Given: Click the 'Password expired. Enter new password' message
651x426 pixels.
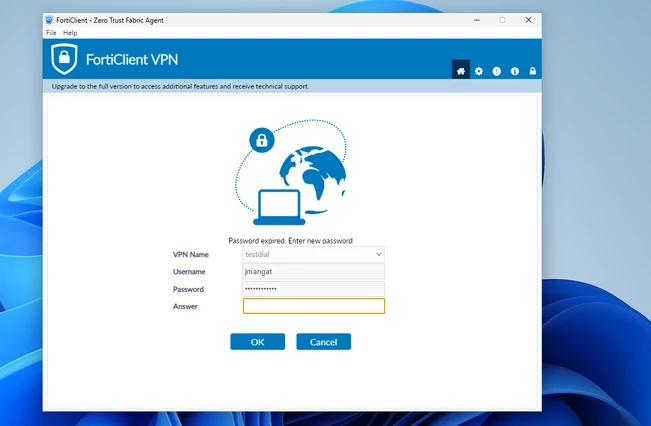Looking at the screenshot, I should click(291, 241).
